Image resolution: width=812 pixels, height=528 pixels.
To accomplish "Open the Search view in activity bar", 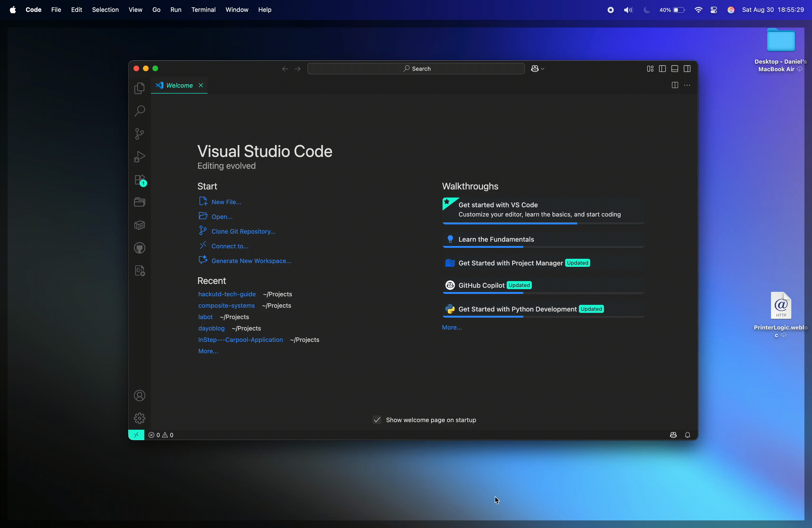I will pyautogui.click(x=139, y=111).
